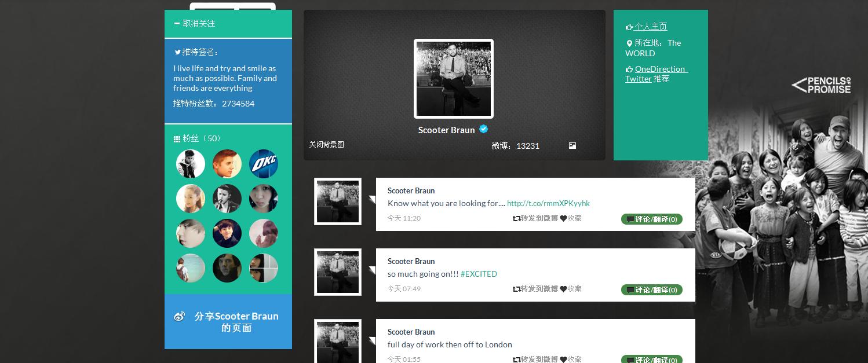Click the location pin icon beside 所在地

point(629,43)
